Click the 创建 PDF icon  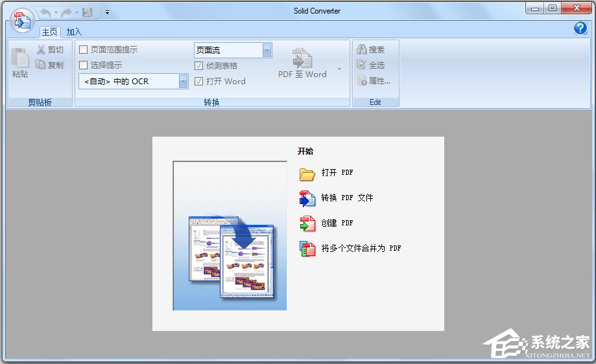click(x=307, y=223)
